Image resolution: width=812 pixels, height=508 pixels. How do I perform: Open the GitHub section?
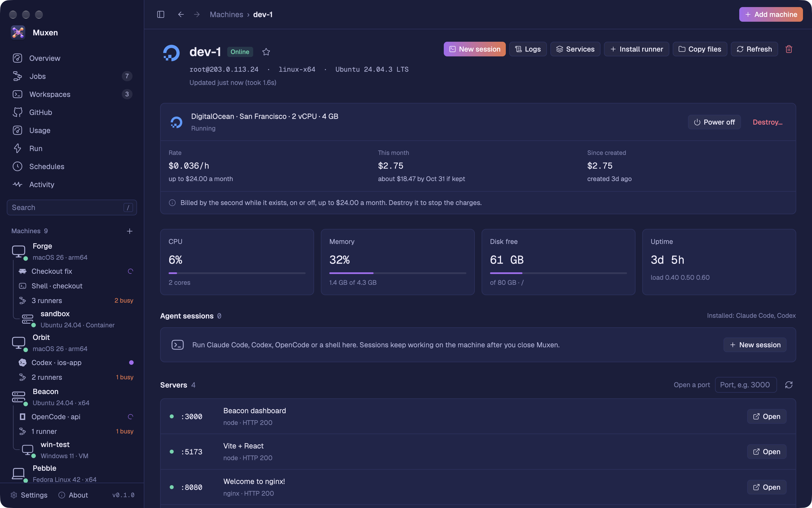(x=72, y=112)
